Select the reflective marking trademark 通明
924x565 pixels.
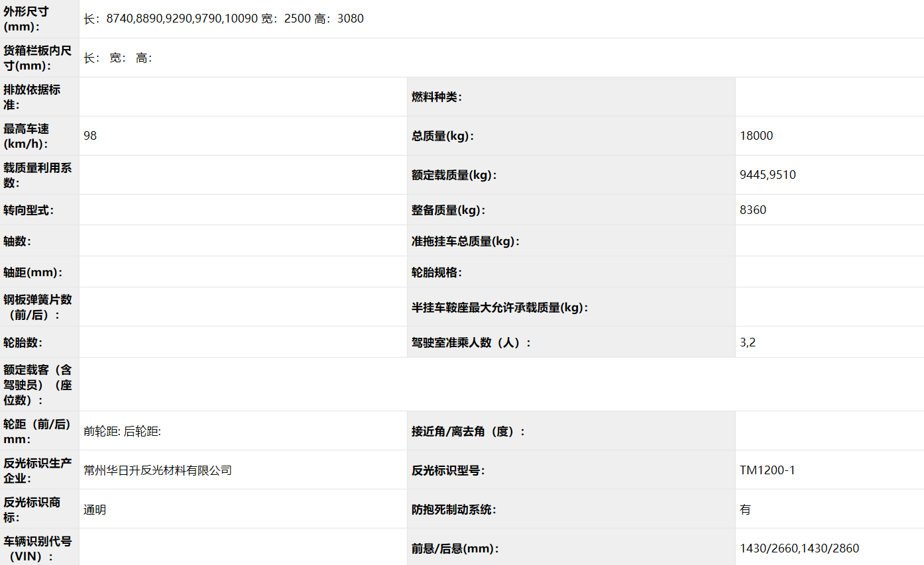pos(95,509)
